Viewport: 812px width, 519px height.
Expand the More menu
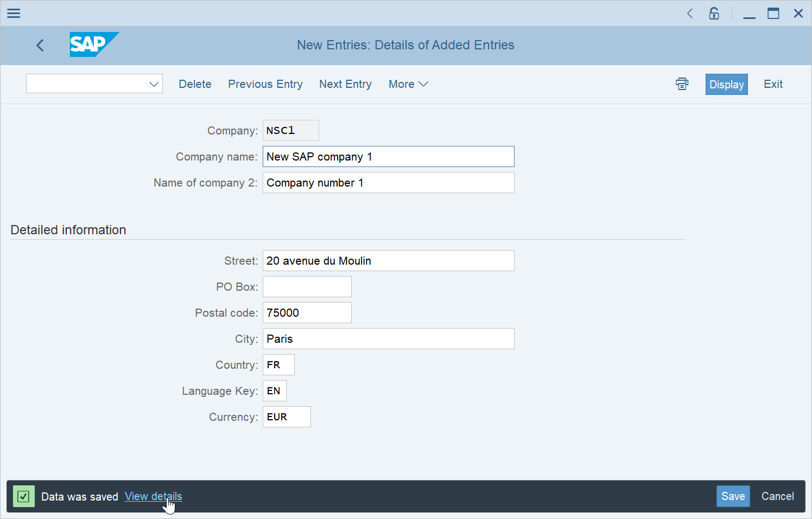pyautogui.click(x=408, y=84)
